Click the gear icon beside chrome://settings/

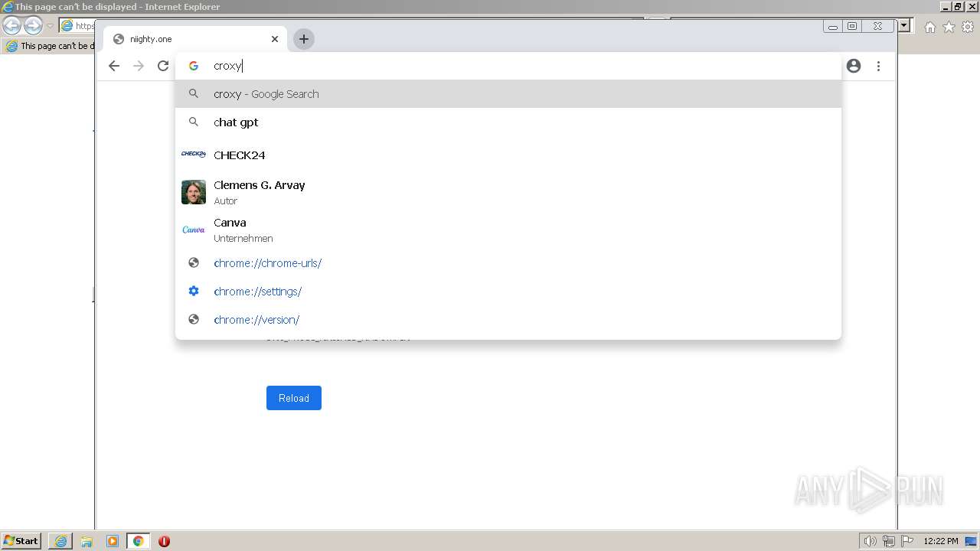tap(194, 291)
